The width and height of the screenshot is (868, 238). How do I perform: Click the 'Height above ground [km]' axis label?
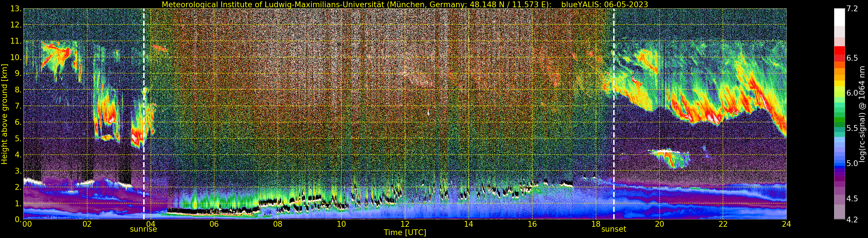(4, 114)
